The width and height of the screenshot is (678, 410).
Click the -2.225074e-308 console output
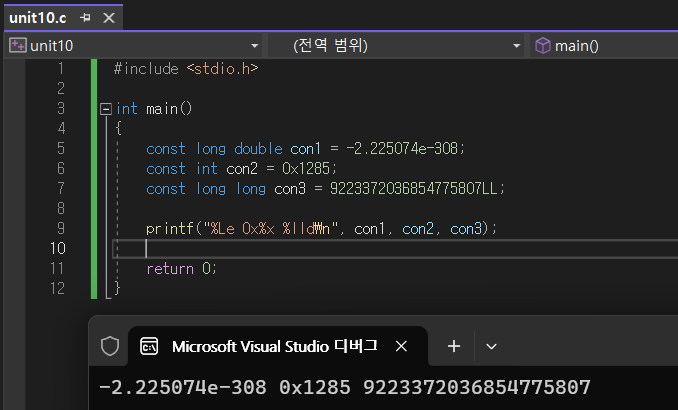(x=183, y=388)
